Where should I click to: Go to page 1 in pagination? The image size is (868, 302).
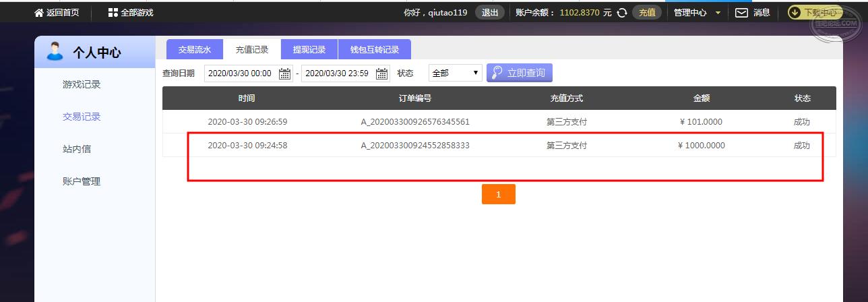point(499,194)
